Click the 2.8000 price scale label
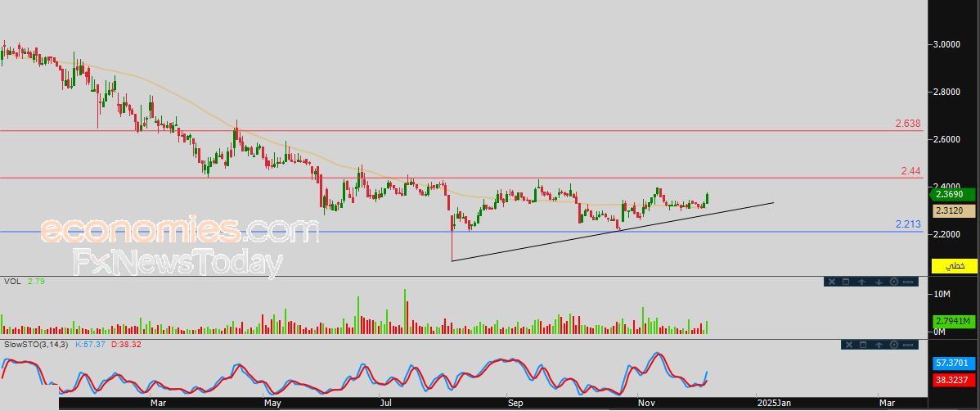The image size is (980, 411). pos(946,92)
